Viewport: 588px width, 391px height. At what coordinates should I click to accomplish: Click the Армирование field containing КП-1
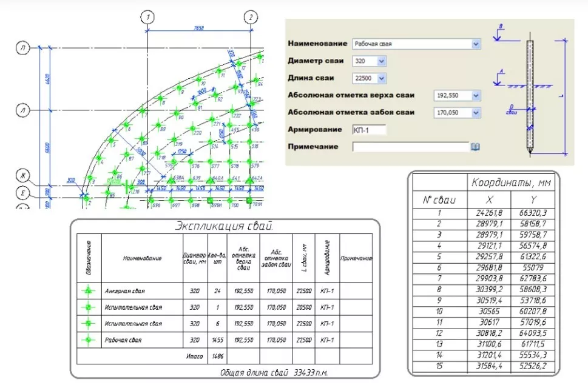370,129
